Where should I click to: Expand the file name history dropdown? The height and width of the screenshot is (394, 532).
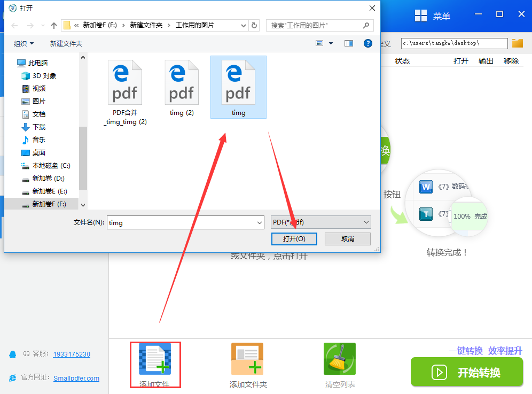[260, 222]
